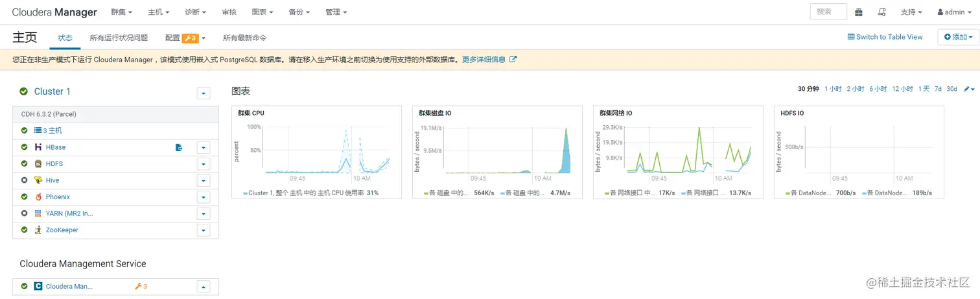Viewport: 980px width, 299px height.
Task: Open Cluster 1 actions dropdown
Action: 204,93
